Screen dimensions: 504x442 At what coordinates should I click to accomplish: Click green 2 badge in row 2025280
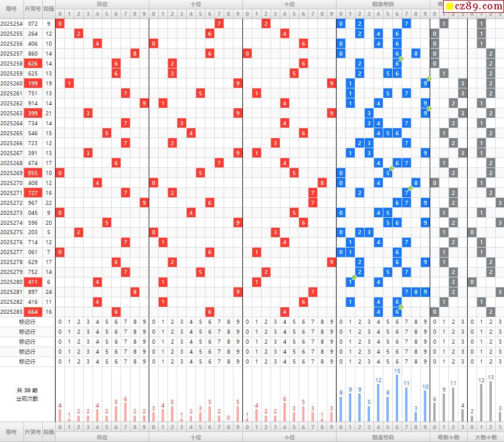pos(354,277)
